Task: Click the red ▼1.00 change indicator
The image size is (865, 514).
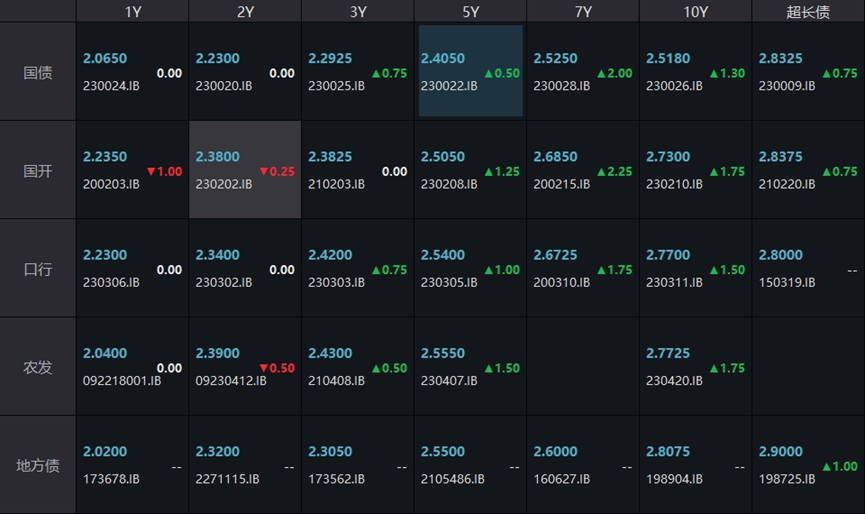Action: (164, 172)
